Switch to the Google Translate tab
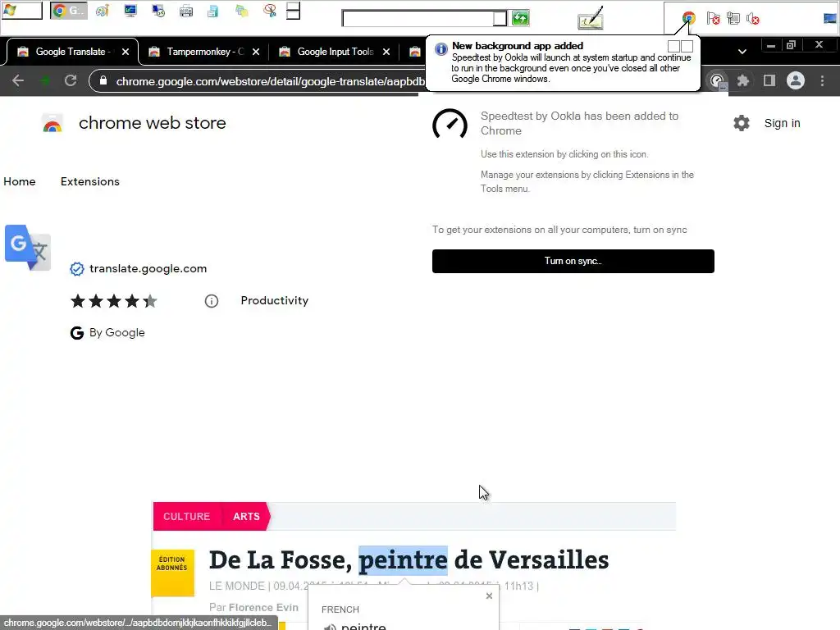 (72, 52)
